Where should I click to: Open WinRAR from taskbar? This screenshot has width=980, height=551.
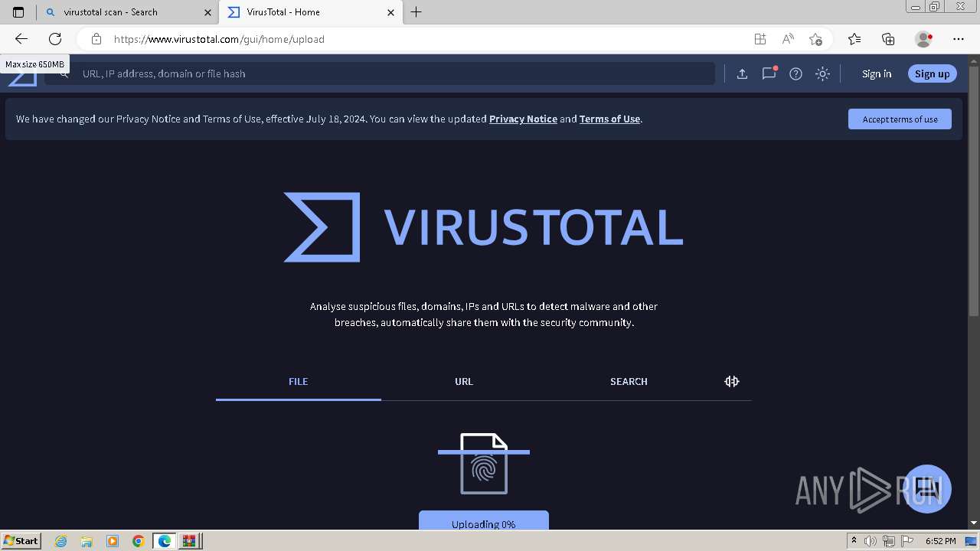tap(190, 541)
